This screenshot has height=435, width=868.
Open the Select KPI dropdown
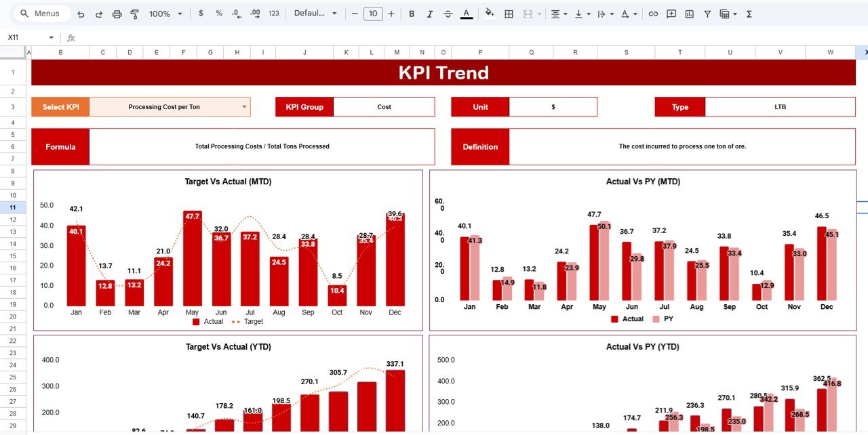[x=243, y=106]
